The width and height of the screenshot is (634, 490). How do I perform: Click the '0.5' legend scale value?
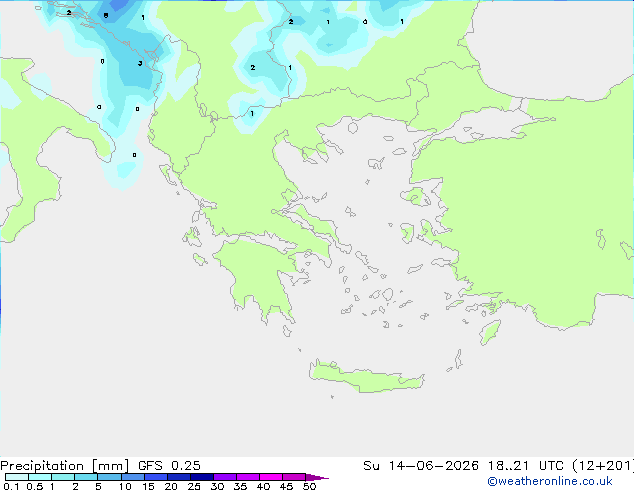pyautogui.click(x=35, y=486)
